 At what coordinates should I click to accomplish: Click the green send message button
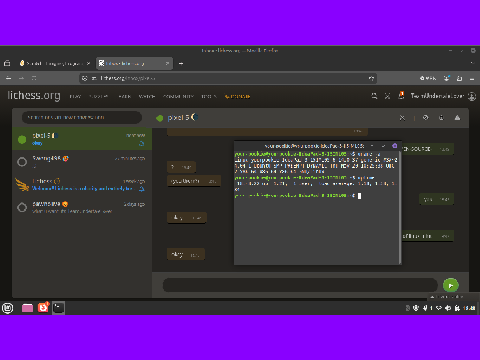point(451,285)
